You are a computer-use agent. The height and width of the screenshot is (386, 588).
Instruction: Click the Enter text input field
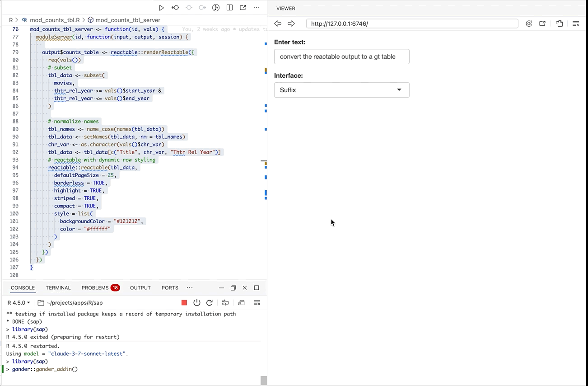342,56
